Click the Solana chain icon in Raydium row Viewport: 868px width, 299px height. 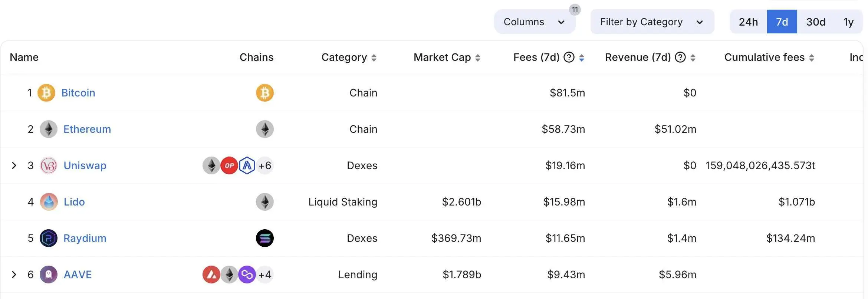265,238
